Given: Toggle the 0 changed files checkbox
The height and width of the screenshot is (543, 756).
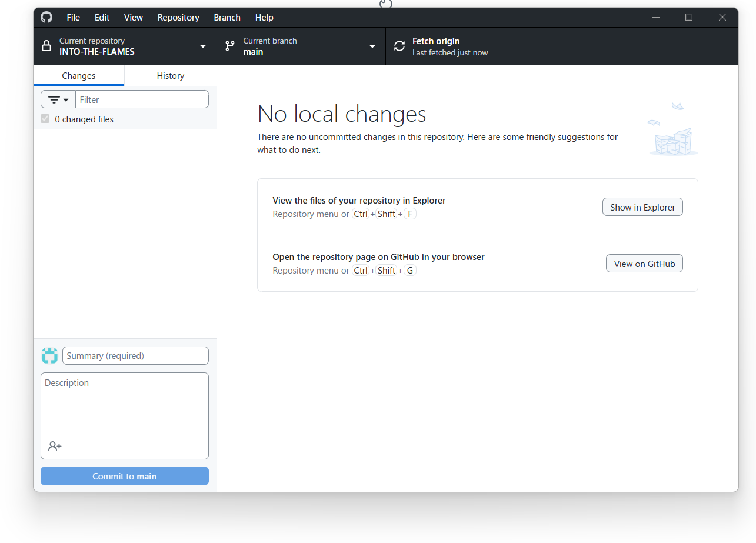Looking at the screenshot, I should (45, 119).
